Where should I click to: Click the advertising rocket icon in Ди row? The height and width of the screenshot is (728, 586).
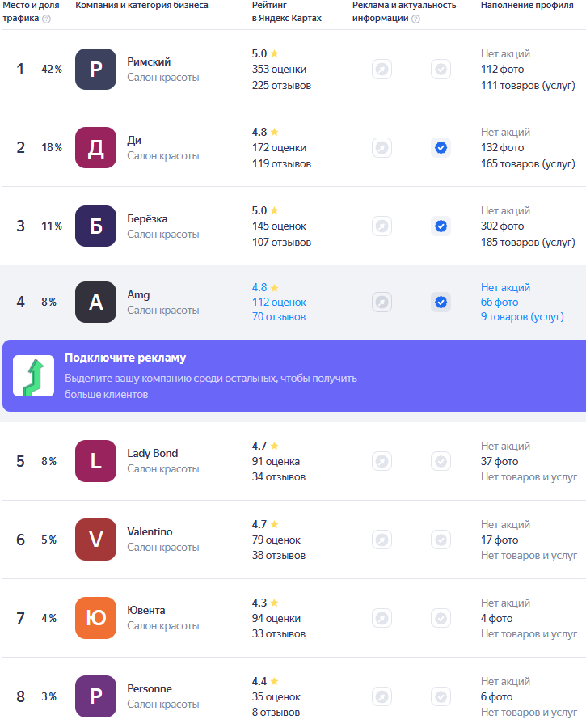tap(382, 148)
